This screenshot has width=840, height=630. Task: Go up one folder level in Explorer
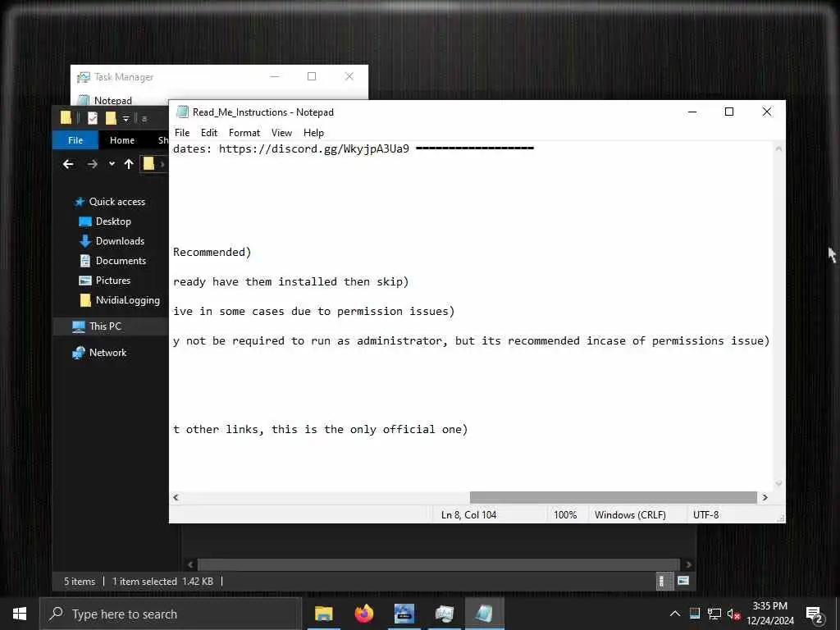pos(129,164)
